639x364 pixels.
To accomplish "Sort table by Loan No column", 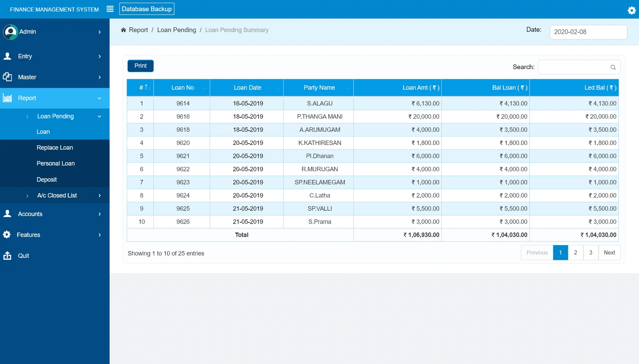I will point(182,87).
